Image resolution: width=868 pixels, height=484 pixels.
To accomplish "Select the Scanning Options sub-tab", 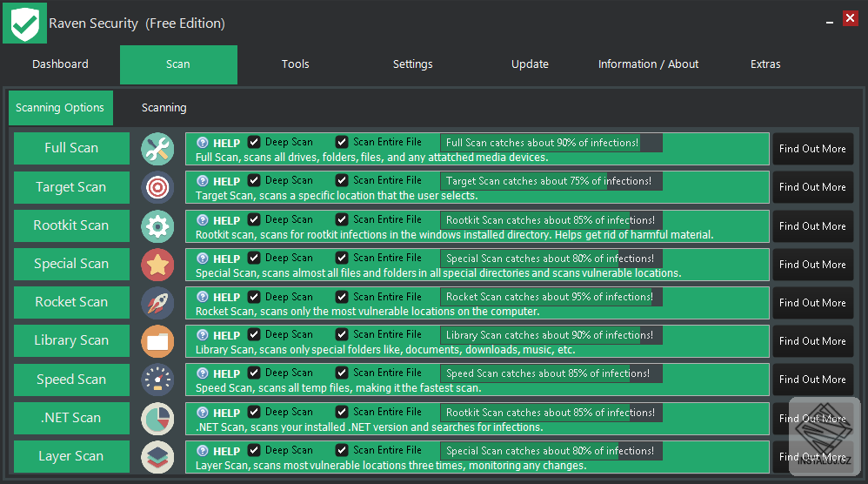I will click(60, 107).
